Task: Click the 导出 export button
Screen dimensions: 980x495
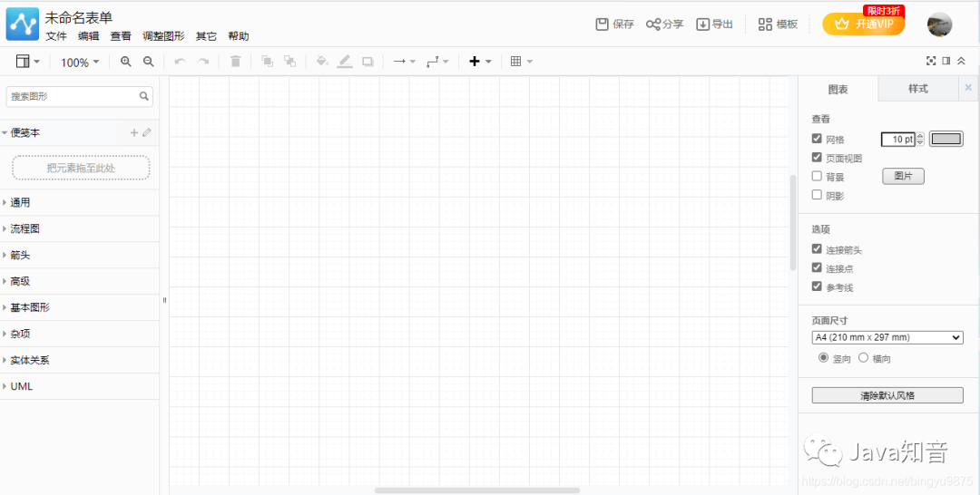Action: point(715,24)
